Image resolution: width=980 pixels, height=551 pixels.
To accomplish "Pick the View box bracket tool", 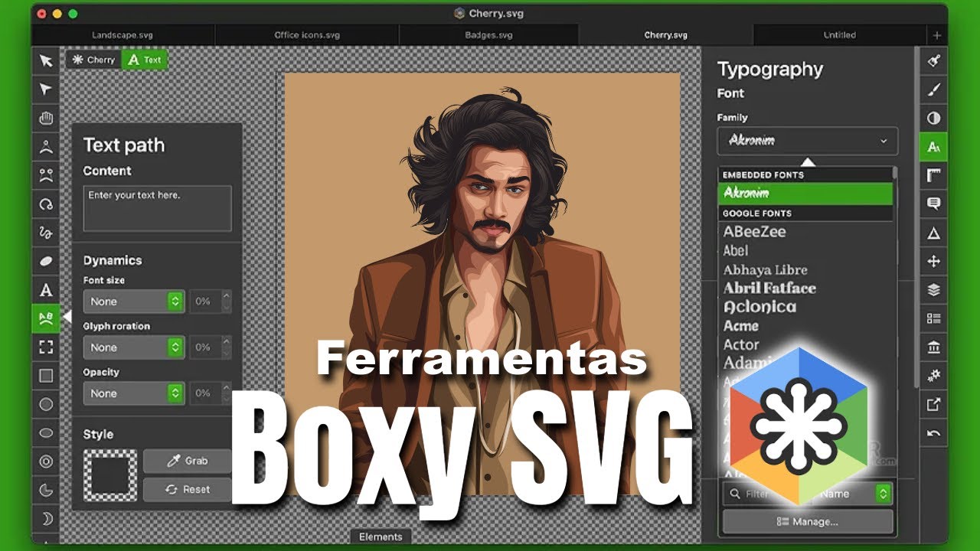I will point(46,347).
